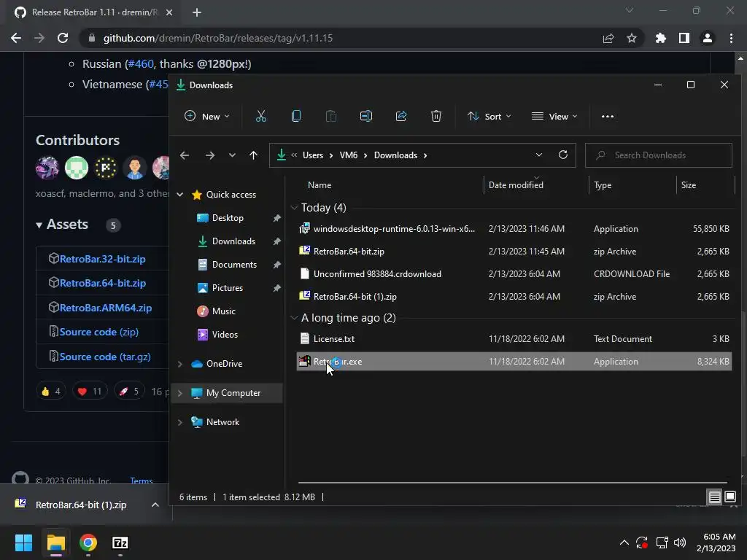Select the windowsdesktop-runtime installer file
Screen dimensions: 747x560
tap(514, 228)
